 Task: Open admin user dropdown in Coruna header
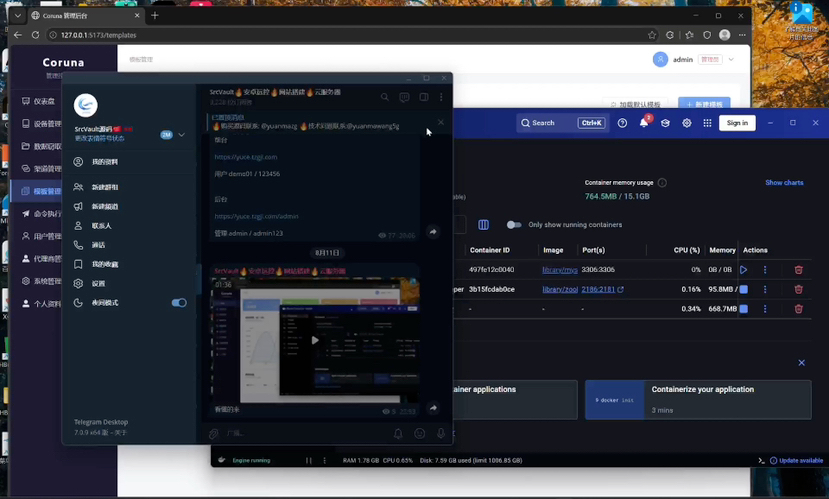click(x=731, y=60)
